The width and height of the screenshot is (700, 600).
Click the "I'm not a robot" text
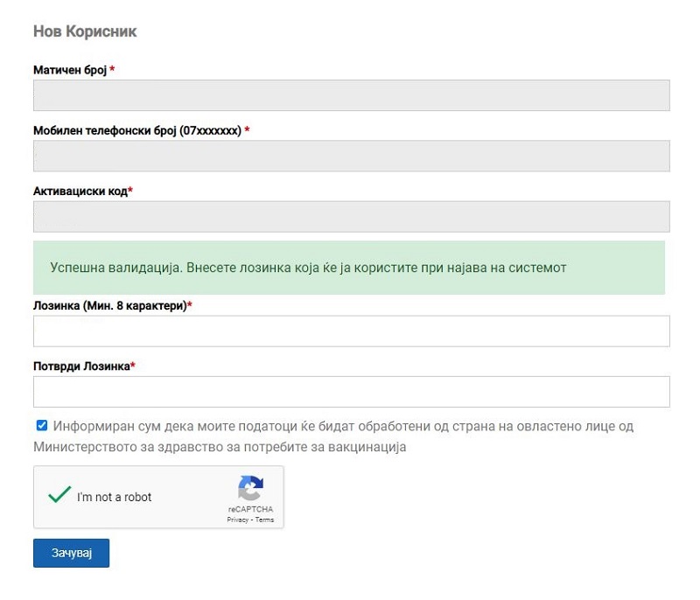[x=114, y=497]
